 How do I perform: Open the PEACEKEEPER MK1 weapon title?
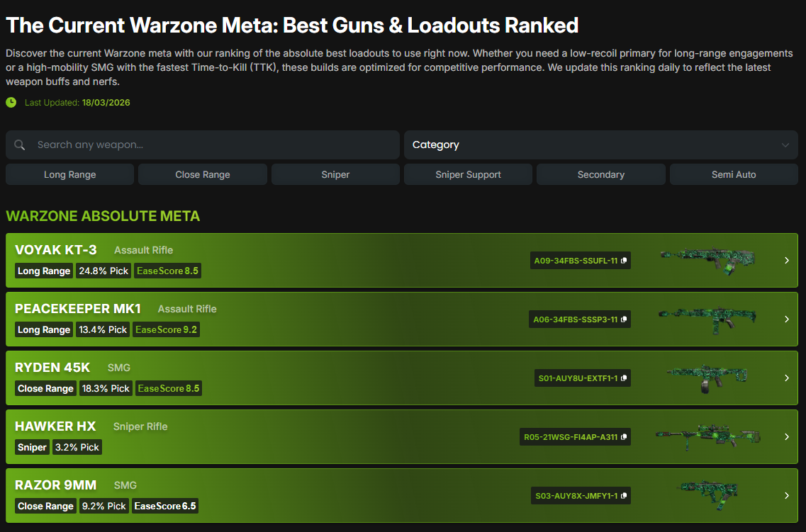[78, 309]
